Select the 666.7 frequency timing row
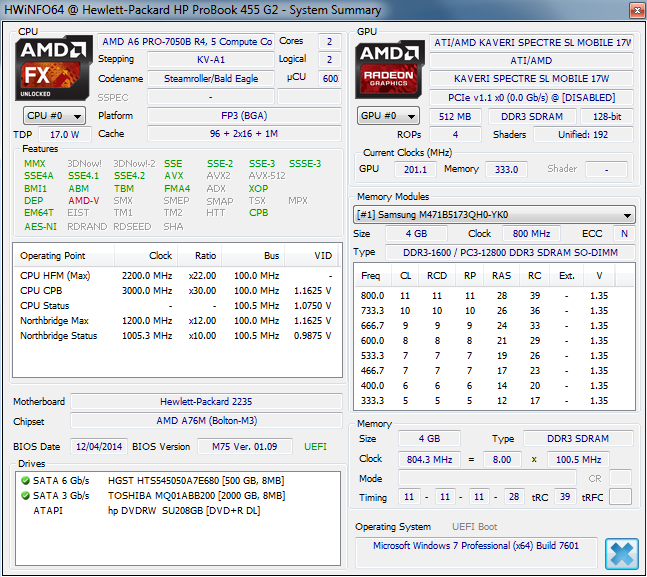647x577 pixels. point(494,326)
